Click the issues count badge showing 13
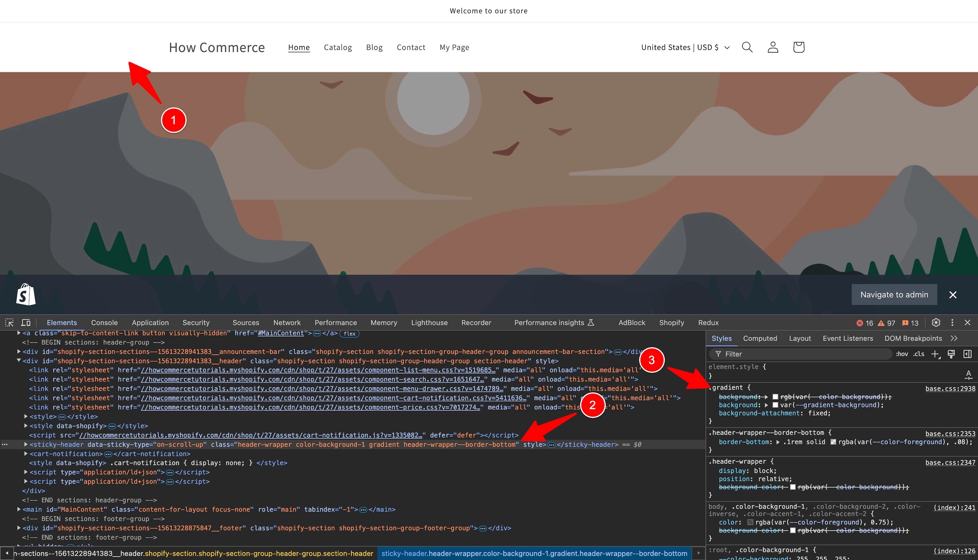 (x=910, y=323)
